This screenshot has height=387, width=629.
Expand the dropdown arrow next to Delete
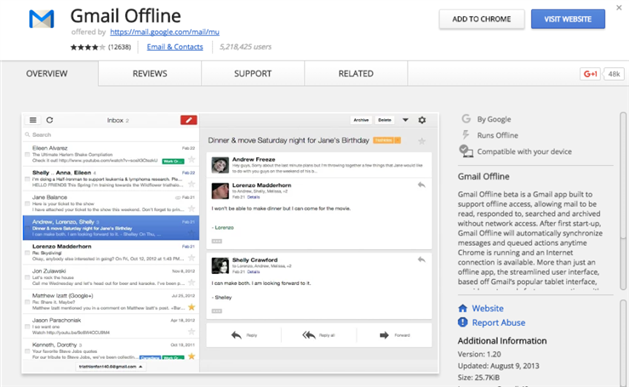coord(406,120)
